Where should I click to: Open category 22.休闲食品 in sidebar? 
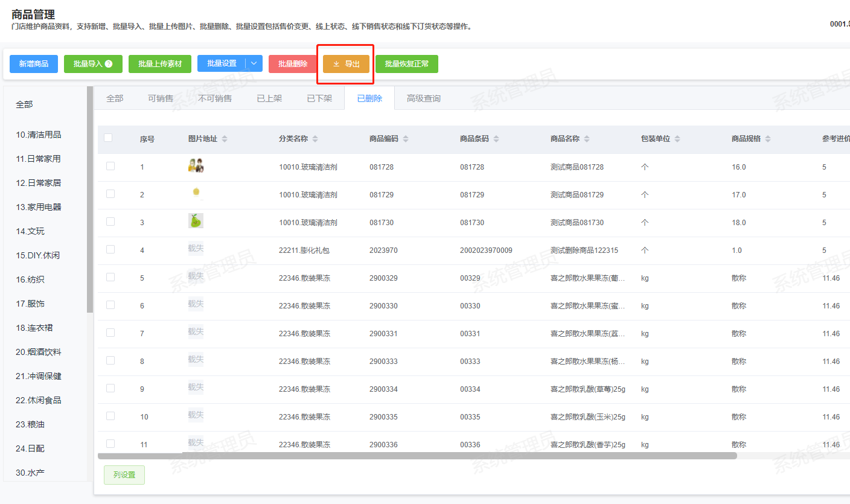tap(39, 400)
